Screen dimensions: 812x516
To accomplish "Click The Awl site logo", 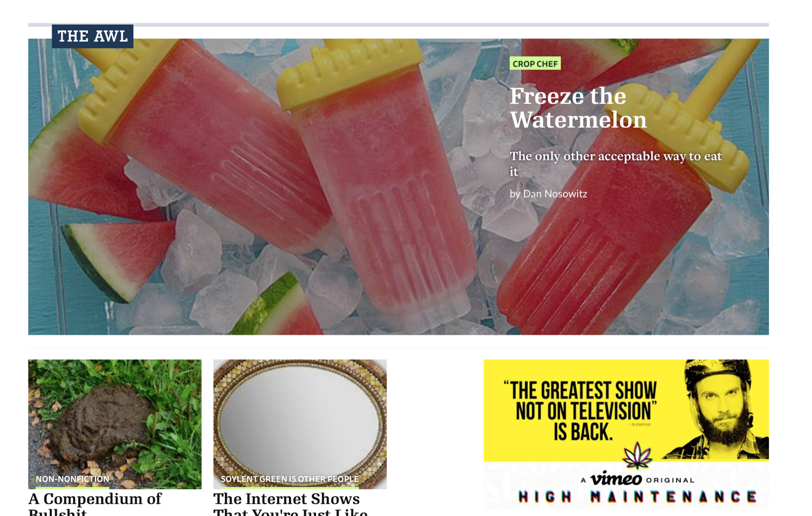I will [x=92, y=36].
